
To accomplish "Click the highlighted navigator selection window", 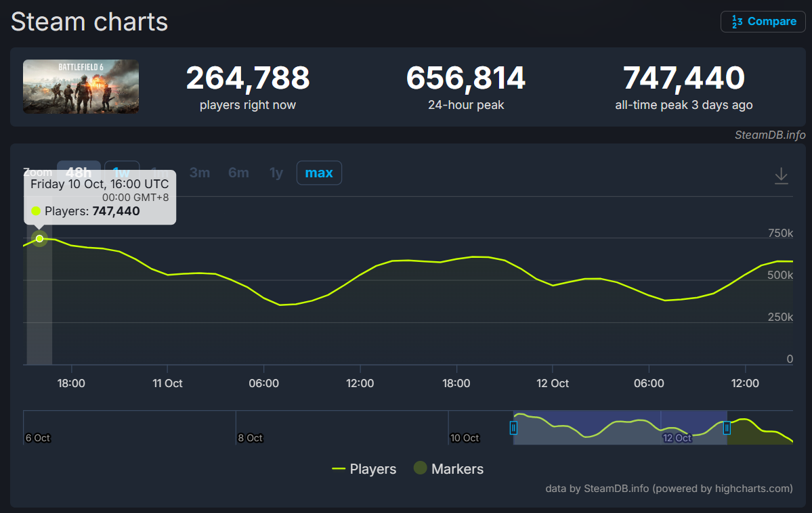I will [x=620, y=428].
